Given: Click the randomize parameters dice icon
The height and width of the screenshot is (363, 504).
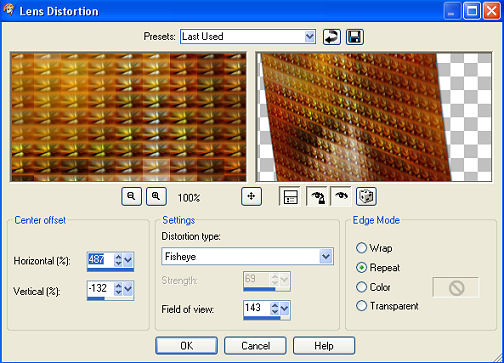Looking at the screenshot, I should [366, 196].
